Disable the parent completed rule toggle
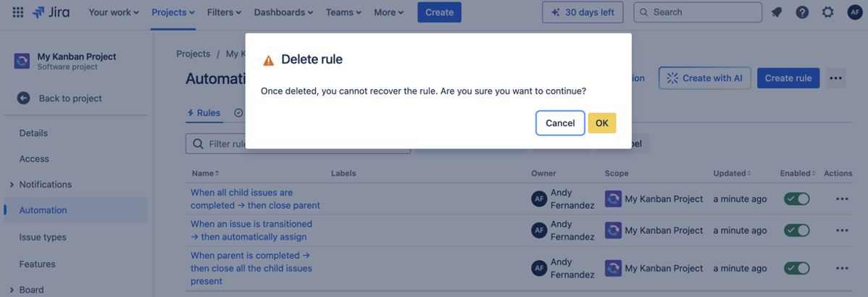The width and height of the screenshot is (868, 297). tap(796, 268)
